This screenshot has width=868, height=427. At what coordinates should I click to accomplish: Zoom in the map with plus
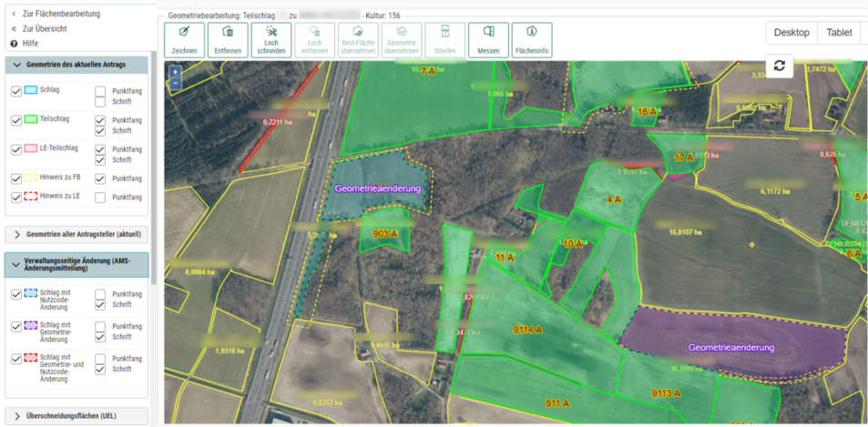(175, 71)
